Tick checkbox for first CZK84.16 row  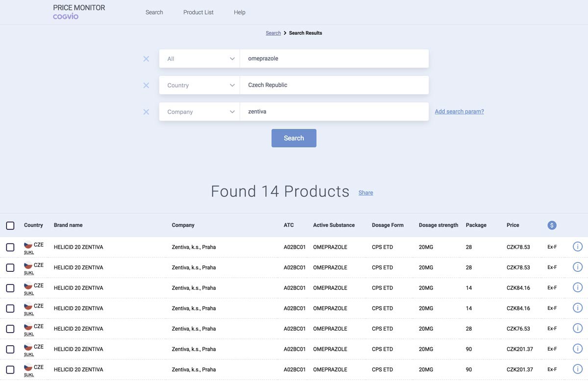(10, 288)
